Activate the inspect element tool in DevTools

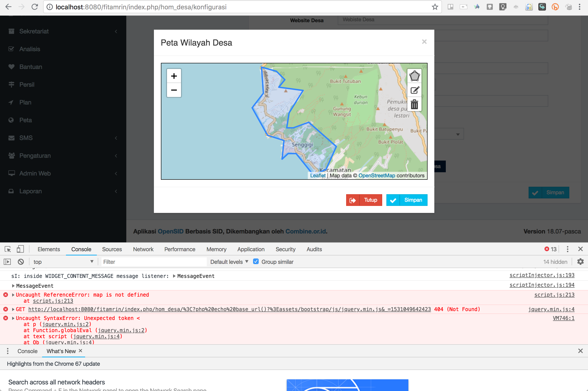point(8,249)
